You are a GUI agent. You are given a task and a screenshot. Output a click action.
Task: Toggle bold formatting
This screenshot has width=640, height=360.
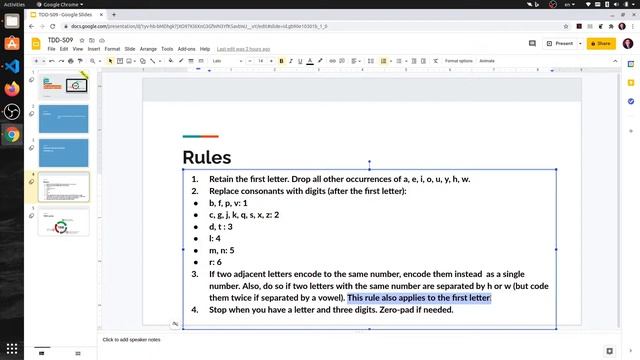click(281, 61)
